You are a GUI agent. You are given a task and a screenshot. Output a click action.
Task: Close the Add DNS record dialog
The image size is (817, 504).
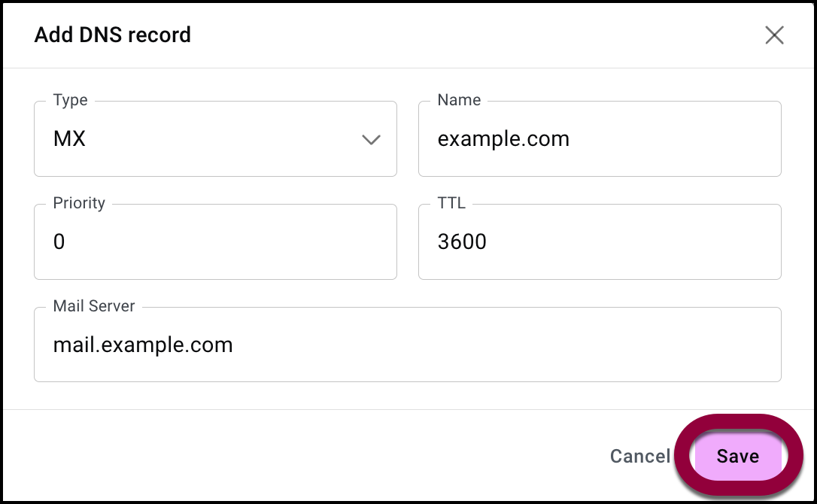click(x=774, y=35)
